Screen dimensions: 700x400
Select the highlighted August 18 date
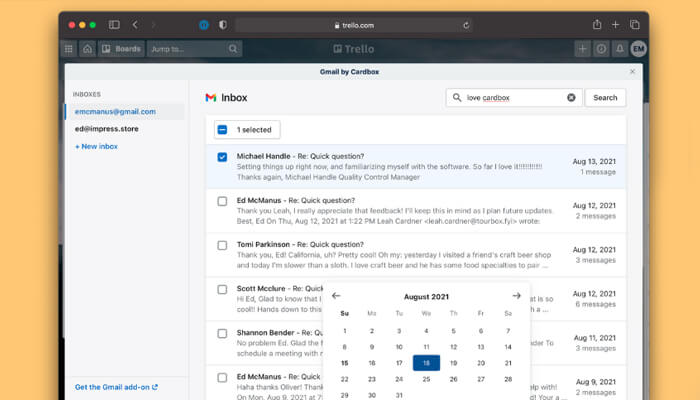(x=426, y=363)
